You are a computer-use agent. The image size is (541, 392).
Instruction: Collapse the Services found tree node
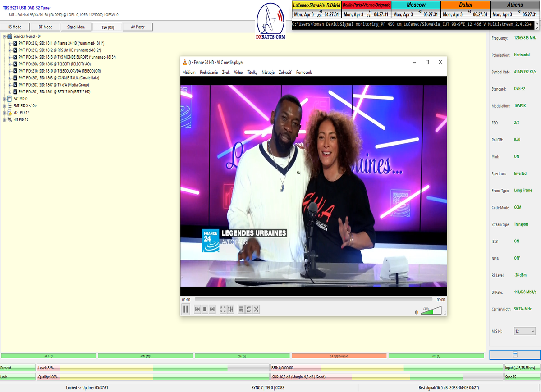[x=5, y=36]
